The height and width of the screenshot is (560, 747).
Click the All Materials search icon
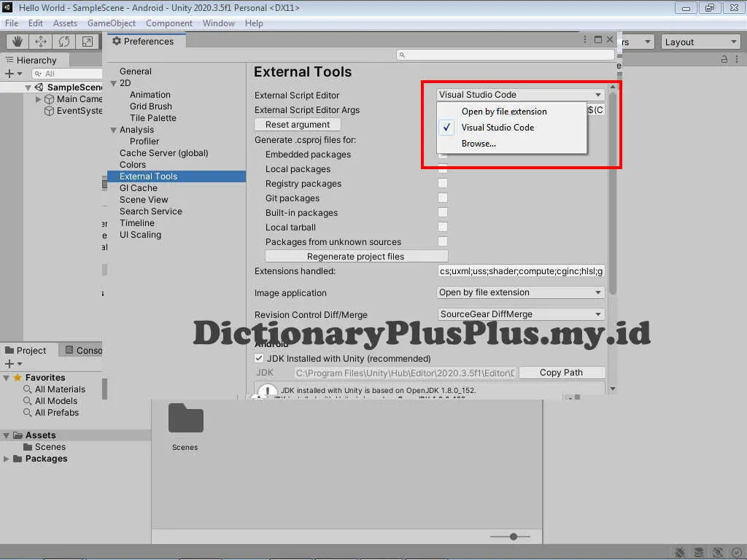pyautogui.click(x=28, y=389)
